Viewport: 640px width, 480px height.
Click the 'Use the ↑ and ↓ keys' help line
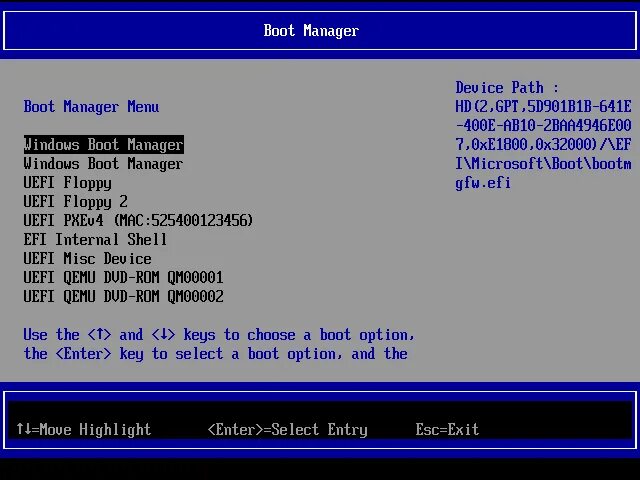[219, 335]
